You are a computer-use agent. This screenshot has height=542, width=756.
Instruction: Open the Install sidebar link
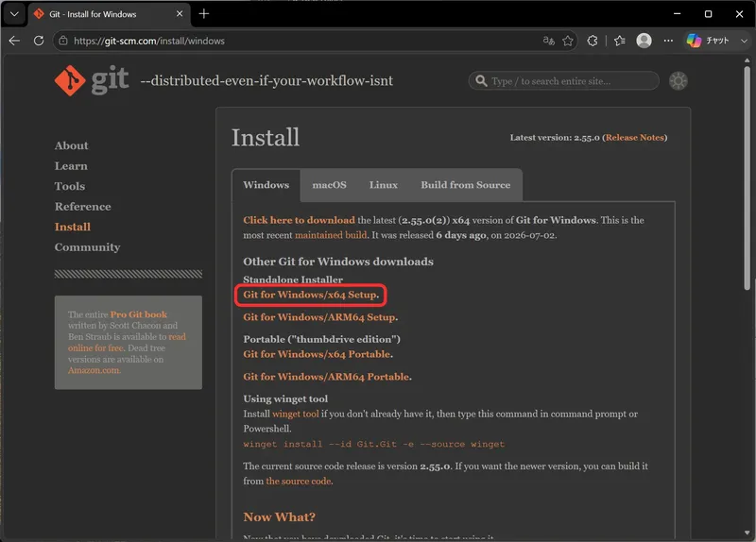tap(73, 227)
